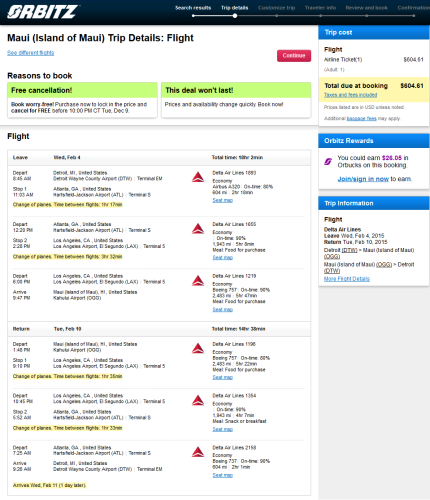Viewport: 430px width, 500px height.
Task: Click Delta logo for flight 1893
Action: coord(198,177)
